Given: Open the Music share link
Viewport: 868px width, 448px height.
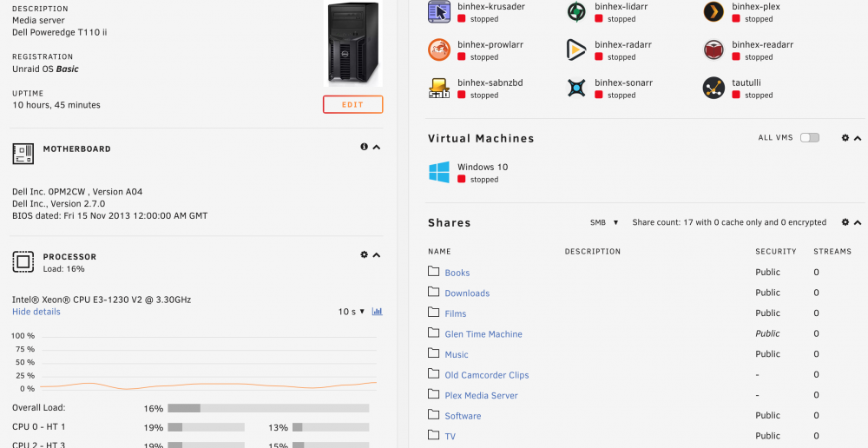Looking at the screenshot, I should click(457, 355).
